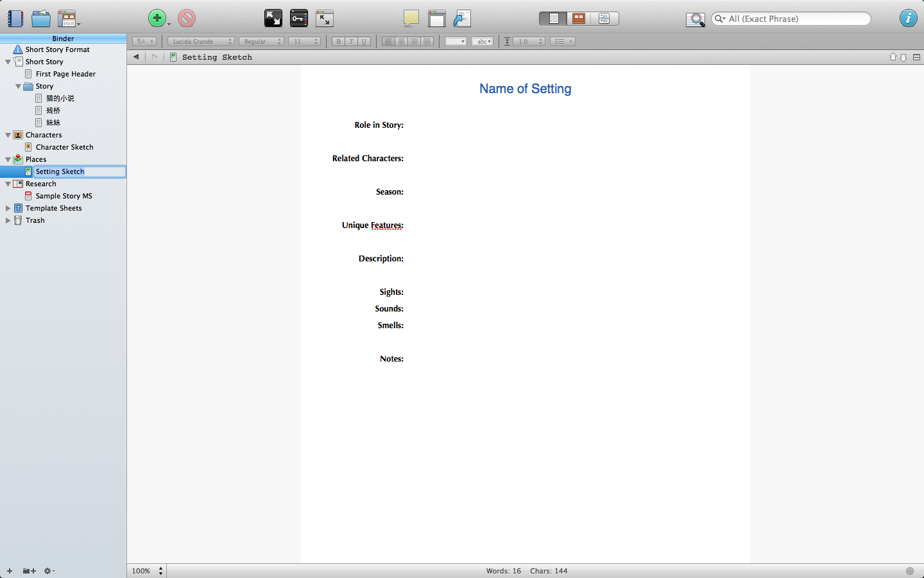Click the QuickReference window icon
Viewport: 924px width, 578px height.
[325, 18]
